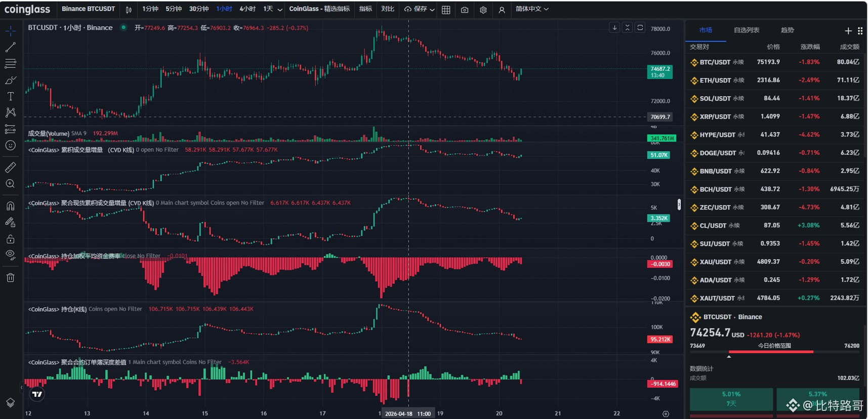Select the crosshair cursor tool
868x419 pixels.
pyautogui.click(x=10, y=31)
